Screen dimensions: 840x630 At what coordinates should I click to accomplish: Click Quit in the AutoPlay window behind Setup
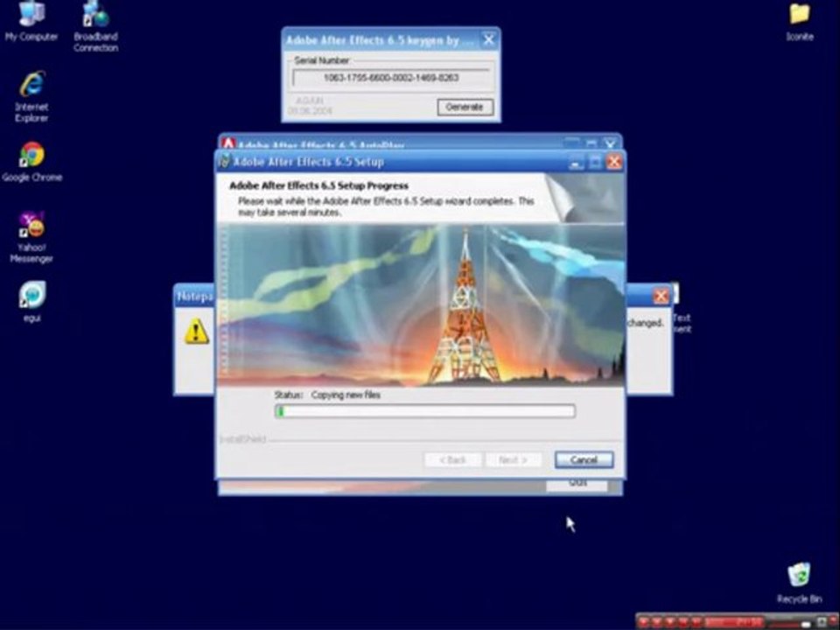tap(577, 484)
